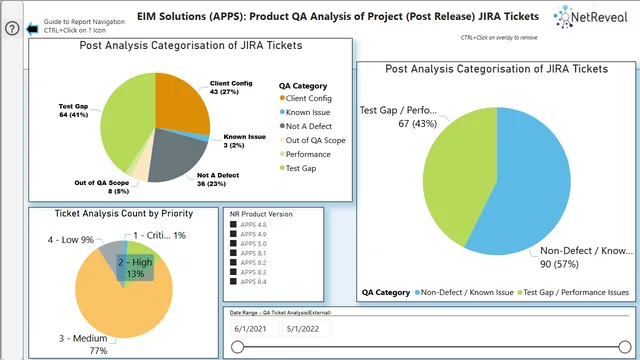
Task: Tick the APPS 5.0 checkbox
Action: click(233, 243)
